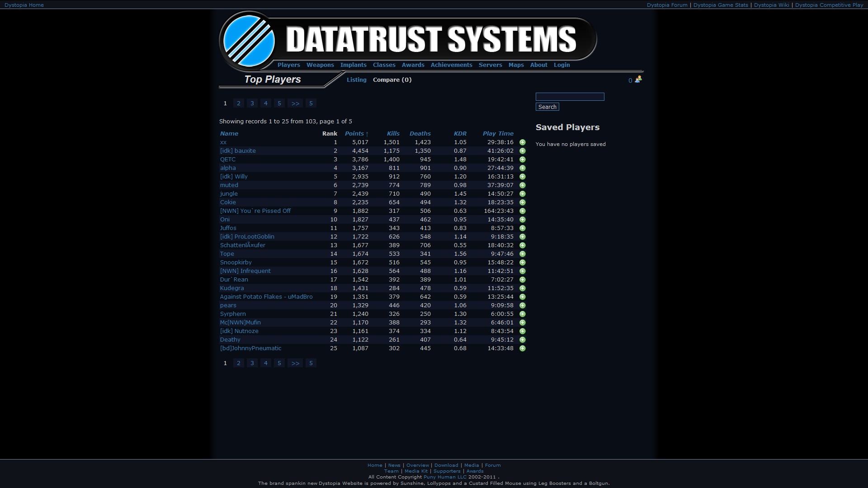This screenshot has width=868, height=488.
Task: Click plus icon for [bd]JohnnyPneumatic
Action: pyautogui.click(x=522, y=348)
